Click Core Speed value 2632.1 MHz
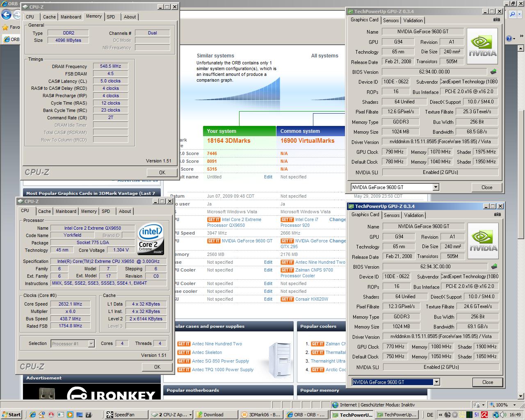The image size is (525, 420). point(70,304)
